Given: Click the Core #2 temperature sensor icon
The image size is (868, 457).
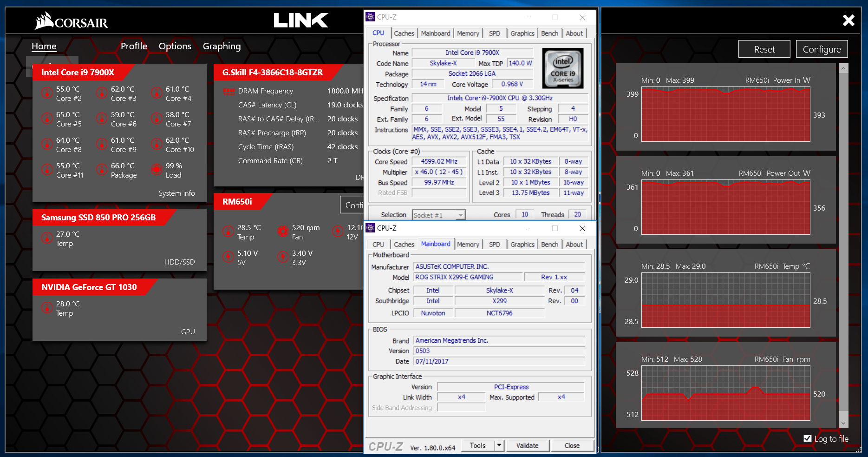Looking at the screenshot, I should 47,93.
